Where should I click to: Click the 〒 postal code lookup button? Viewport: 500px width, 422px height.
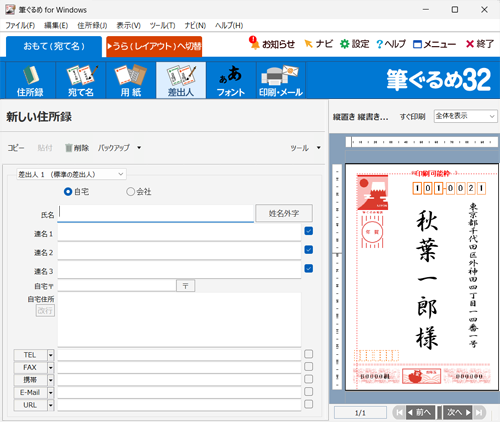click(185, 286)
